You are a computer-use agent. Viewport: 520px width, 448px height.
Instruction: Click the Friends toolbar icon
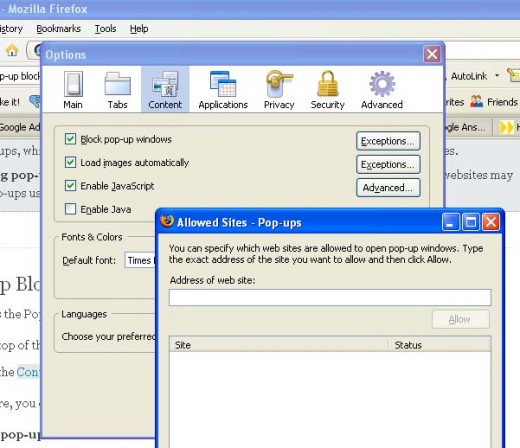click(476, 101)
